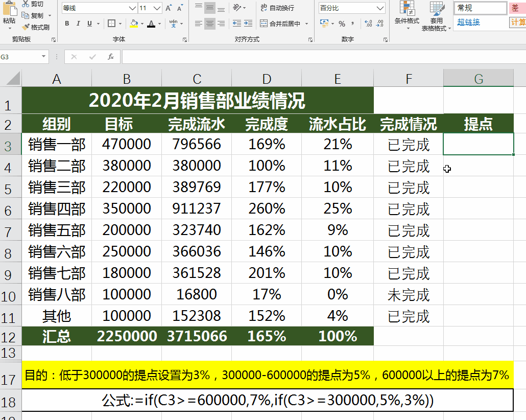Select the 常规 cell style

tap(481, 8)
